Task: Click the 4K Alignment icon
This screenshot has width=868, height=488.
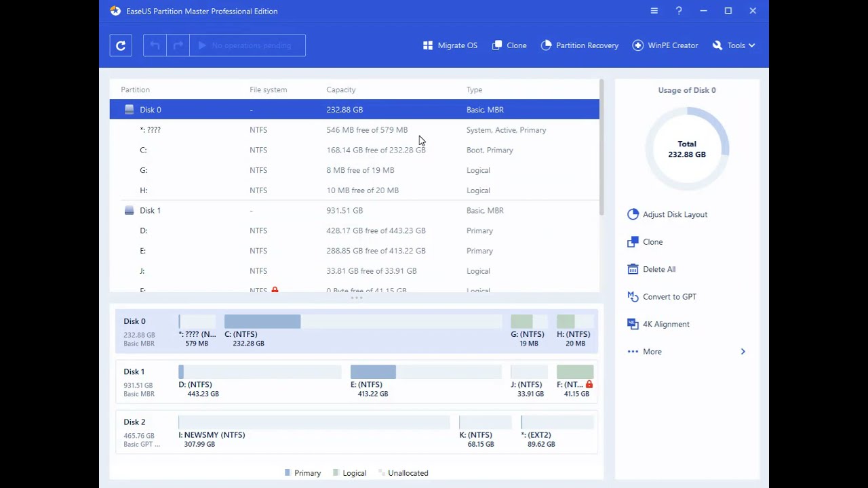Action: pyautogui.click(x=633, y=324)
